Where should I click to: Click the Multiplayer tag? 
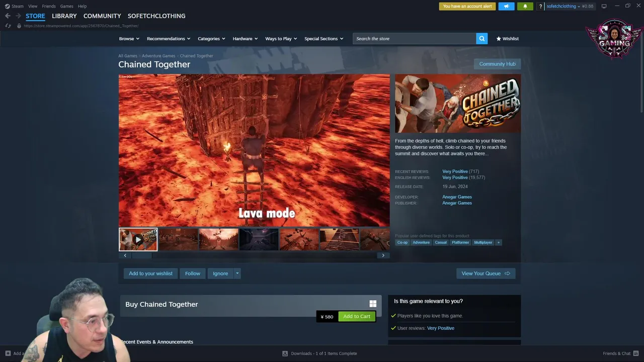(483, 242)
